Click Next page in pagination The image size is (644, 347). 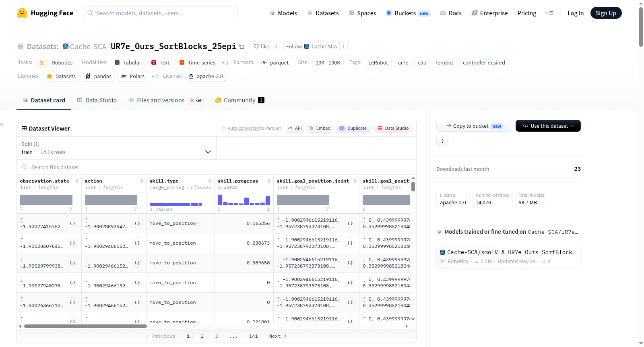pos(278,336)
